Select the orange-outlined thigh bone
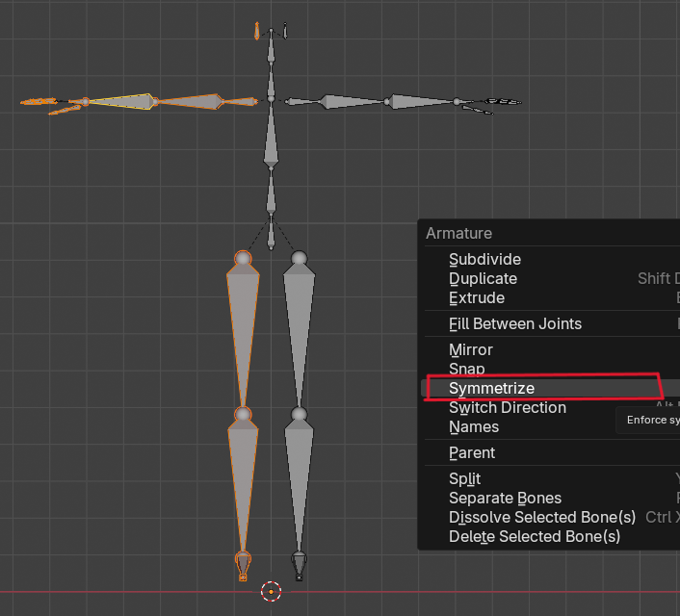This screenshot has width=680, height=616. [243, 318]
